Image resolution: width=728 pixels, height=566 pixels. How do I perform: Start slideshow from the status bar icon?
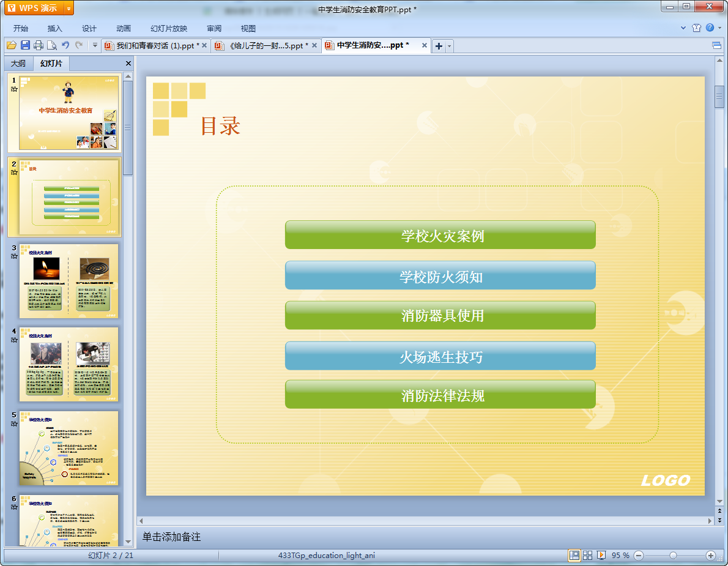click(601, 556)
